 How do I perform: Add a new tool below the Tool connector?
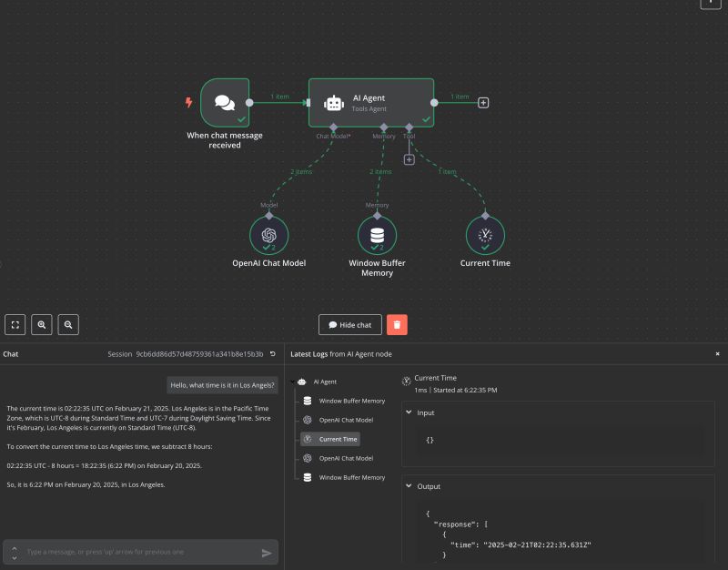click(409, 158)
